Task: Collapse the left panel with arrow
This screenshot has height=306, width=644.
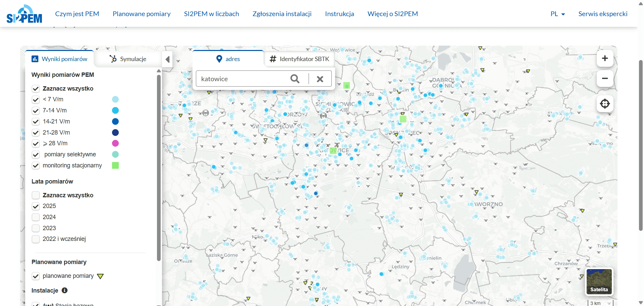Action: 167,59
